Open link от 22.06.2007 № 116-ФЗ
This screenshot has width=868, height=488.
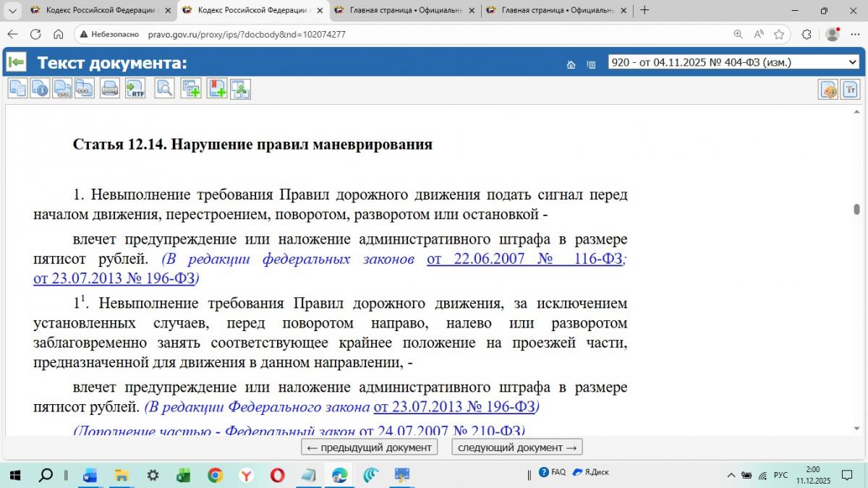point(524,259)
